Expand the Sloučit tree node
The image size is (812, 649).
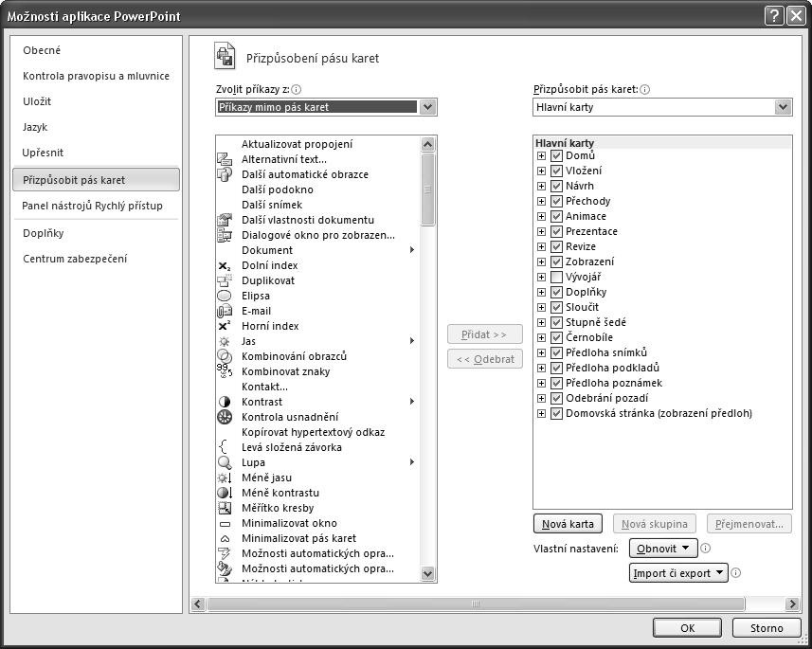point(541,307)
